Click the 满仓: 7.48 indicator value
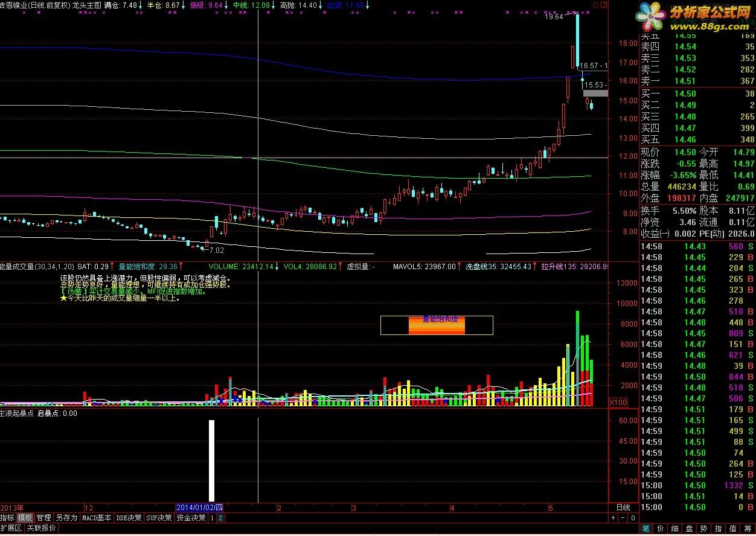 pyautogui.click(x=120, y=5)
